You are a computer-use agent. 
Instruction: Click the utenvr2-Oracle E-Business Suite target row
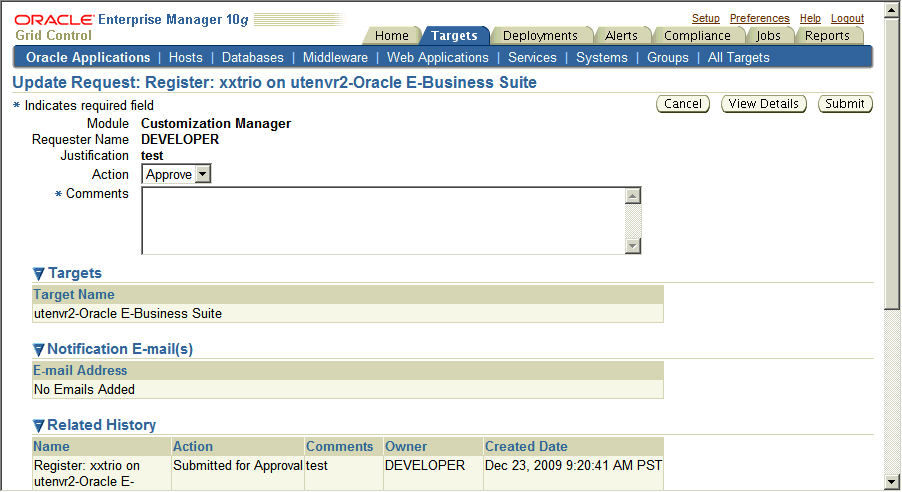pos(348,314)
